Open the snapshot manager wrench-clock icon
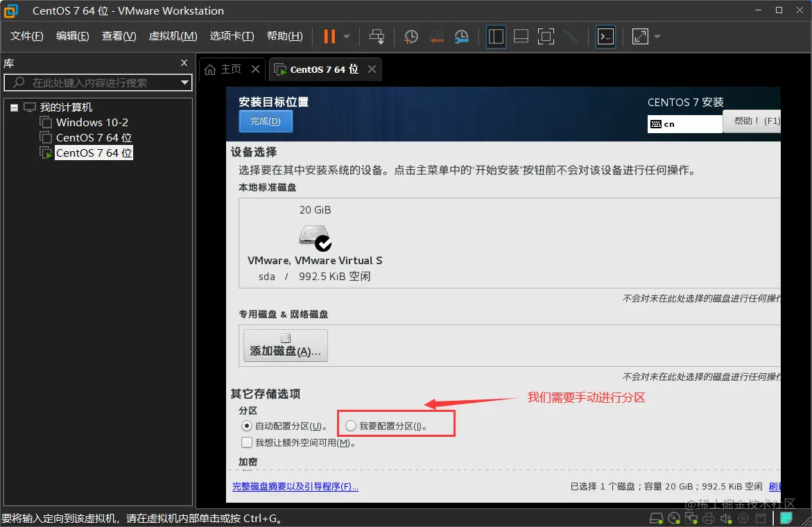Screen dimensions: 812x527 (461, 36)
